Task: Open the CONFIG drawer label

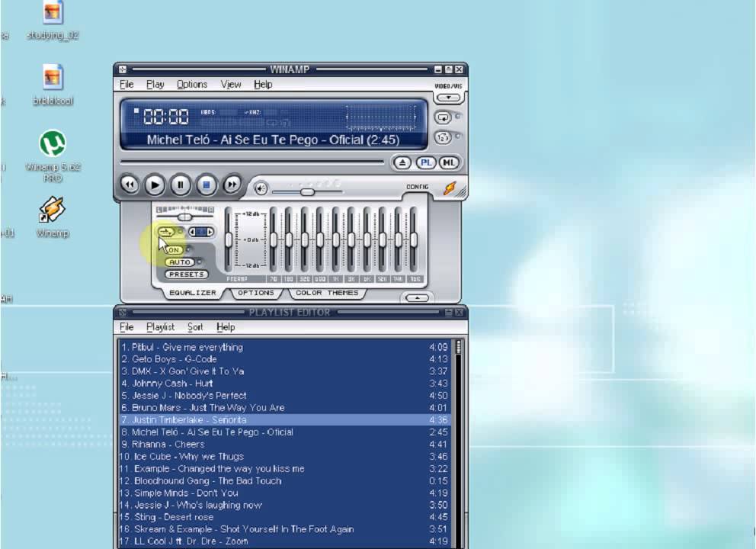Action: [x=417, y=187]
